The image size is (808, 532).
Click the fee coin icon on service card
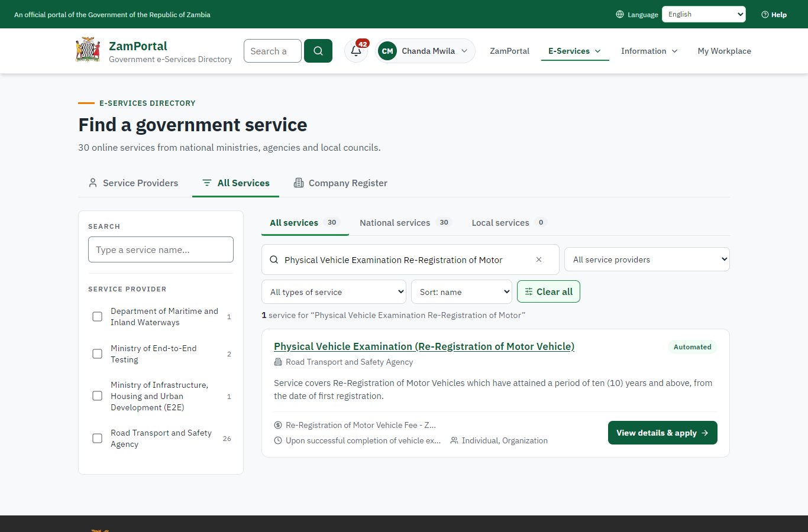[x=278, y=425]
